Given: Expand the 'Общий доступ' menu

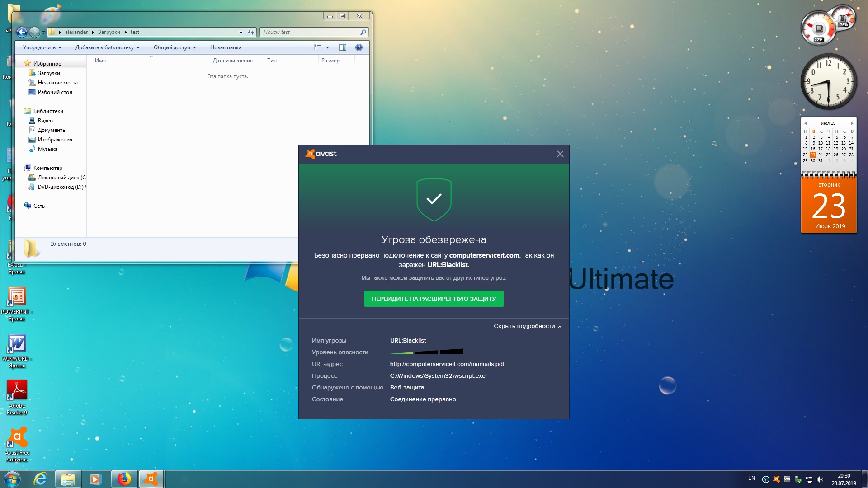Looking at the screenshot, I should coord(175,47).
